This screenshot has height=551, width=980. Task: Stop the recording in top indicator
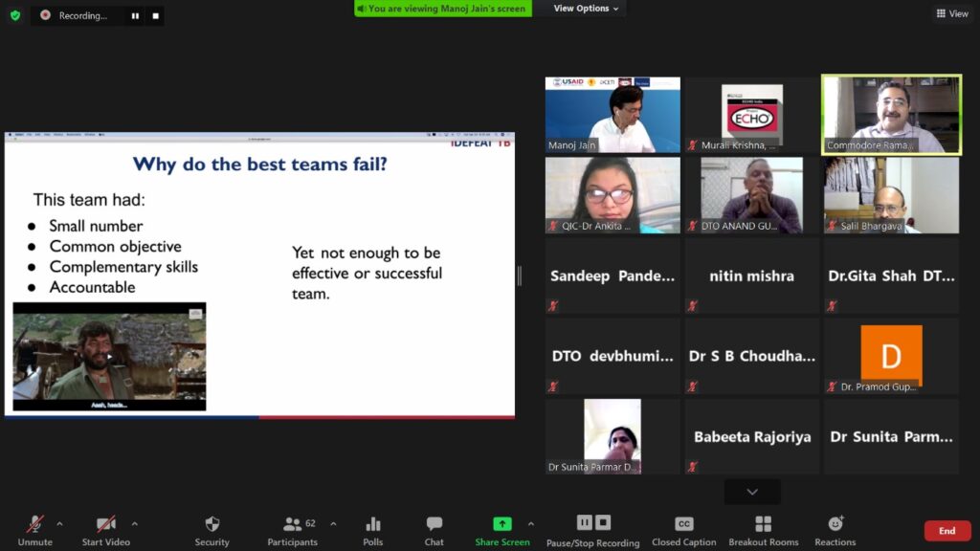[155, 16]
